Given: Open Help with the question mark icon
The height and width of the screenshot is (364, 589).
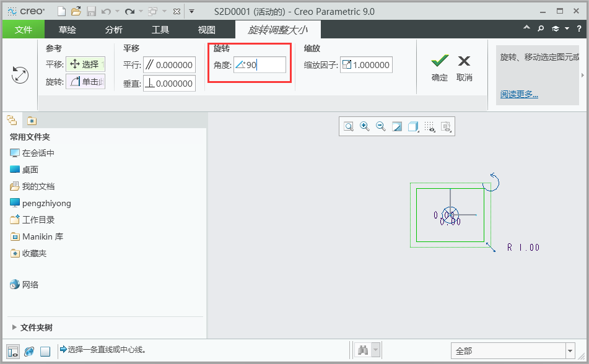Looking at the screenshot, I should pyautogui.click(x=579, y=28).
